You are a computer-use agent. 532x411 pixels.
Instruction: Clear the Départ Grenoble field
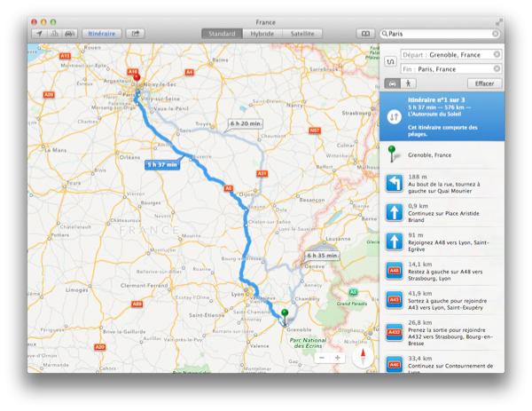click(497, 54)
